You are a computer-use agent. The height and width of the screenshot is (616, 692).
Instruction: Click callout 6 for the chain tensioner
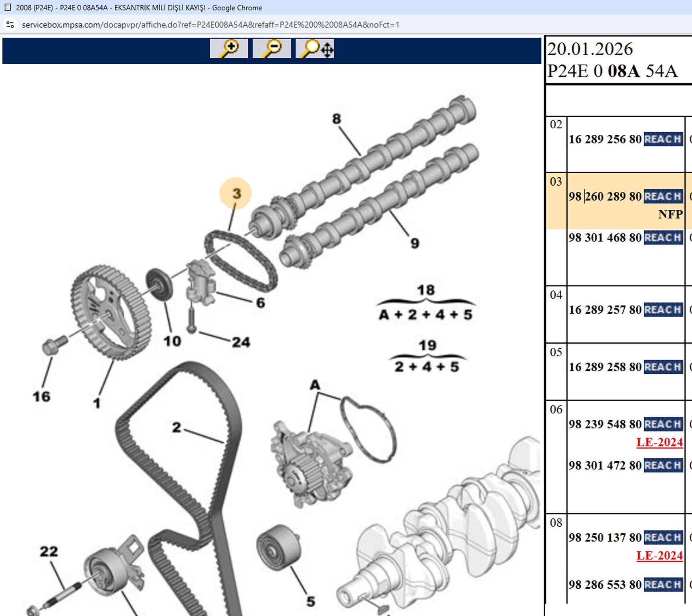pyautogui.click(x=260, y=303)
